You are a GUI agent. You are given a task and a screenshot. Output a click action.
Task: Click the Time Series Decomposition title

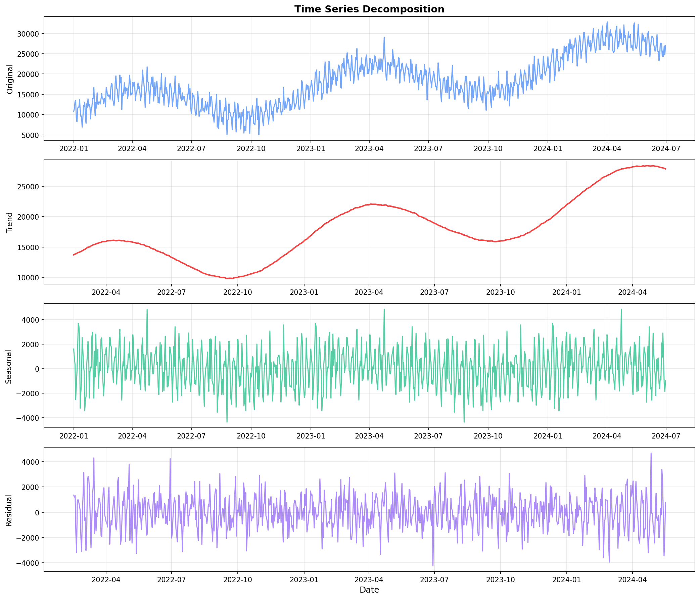point(369,9)
